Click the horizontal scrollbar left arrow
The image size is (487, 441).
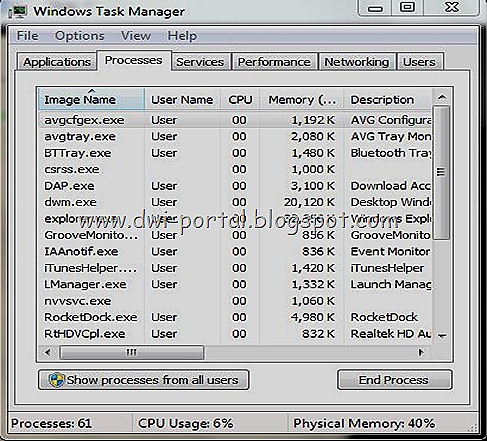click(x=48, y=352)
